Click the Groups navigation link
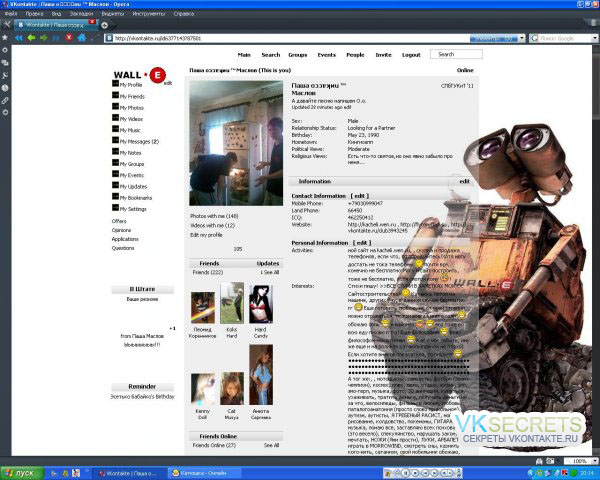This screenshot has width=600, height=480. [x=298, y=55]
